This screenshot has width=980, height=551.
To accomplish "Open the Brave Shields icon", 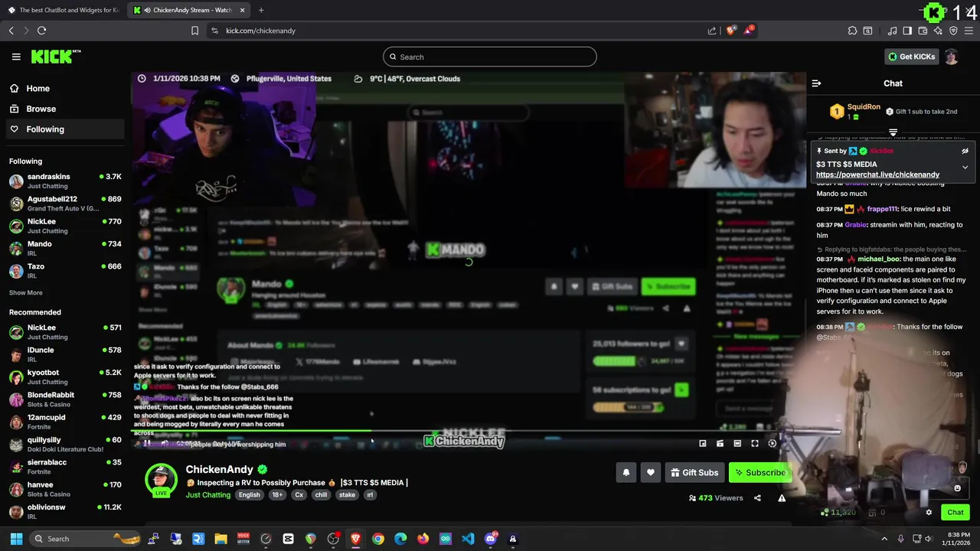I will pos(730,31).
